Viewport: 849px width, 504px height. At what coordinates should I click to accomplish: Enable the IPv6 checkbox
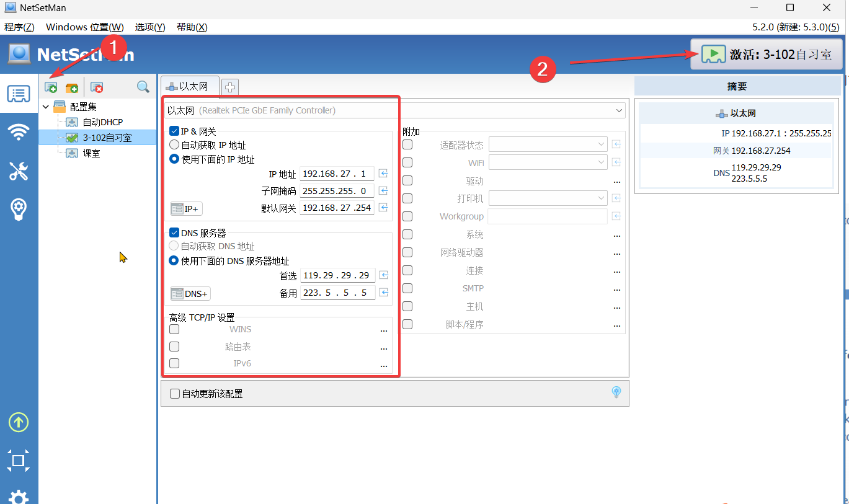174,363
